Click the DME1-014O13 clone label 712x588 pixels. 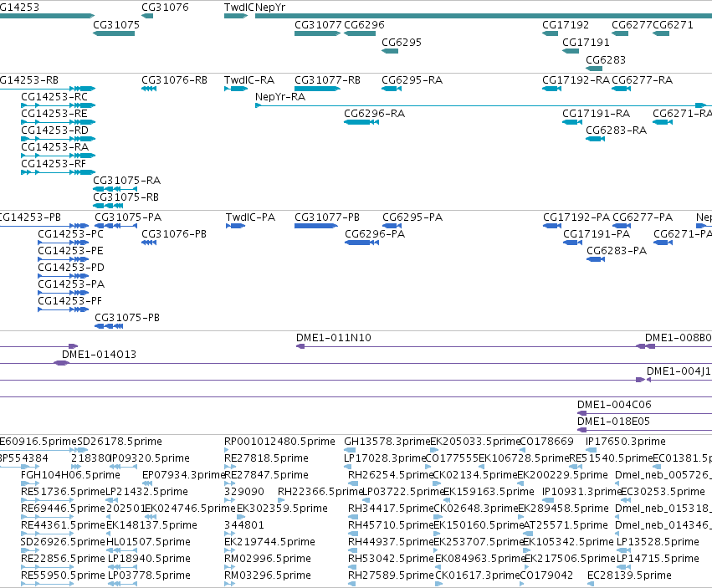pos(99,355)
